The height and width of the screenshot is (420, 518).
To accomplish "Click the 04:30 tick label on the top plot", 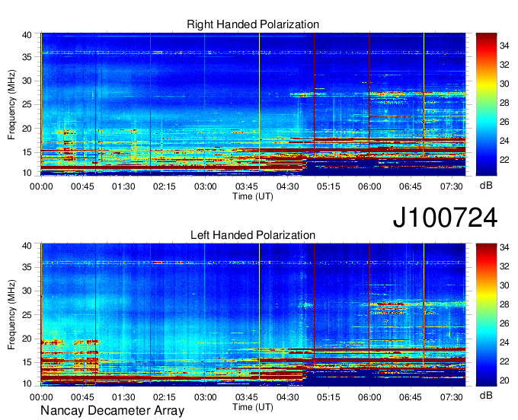I will click(287, 186).
